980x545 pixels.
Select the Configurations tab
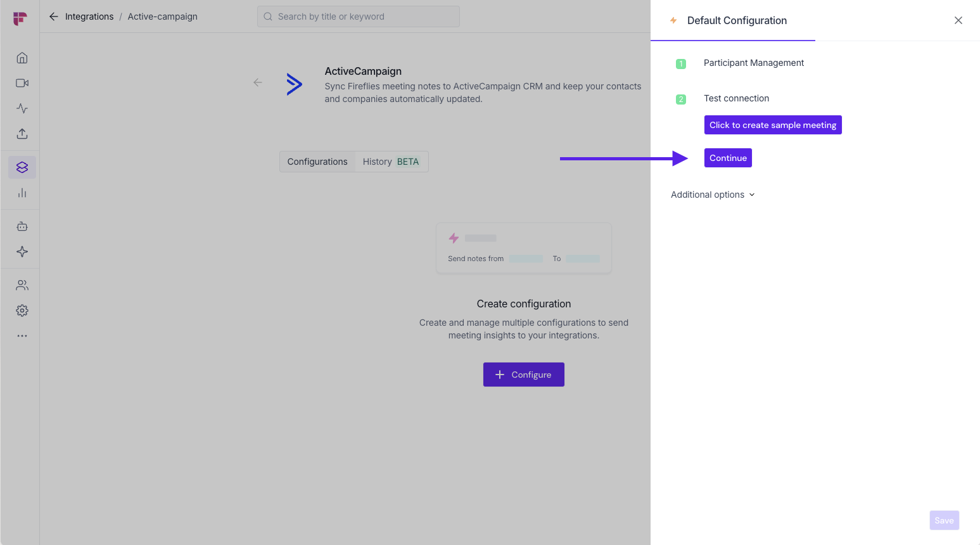tap(317, 162)
